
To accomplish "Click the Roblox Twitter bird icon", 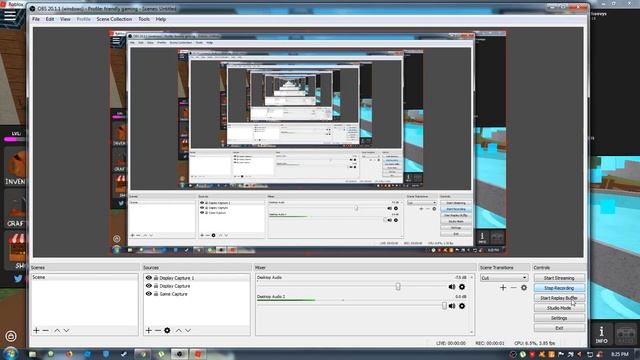I will (x=18, y=279).
